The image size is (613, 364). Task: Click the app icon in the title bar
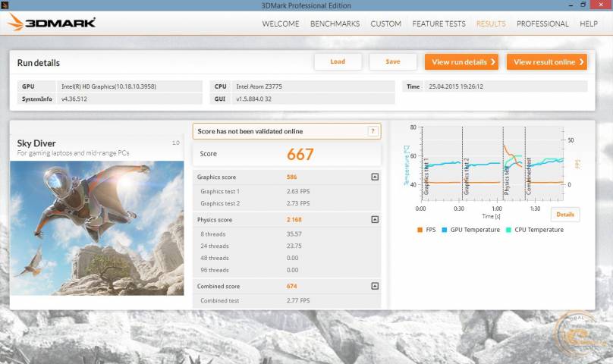[x=5, y=5]
